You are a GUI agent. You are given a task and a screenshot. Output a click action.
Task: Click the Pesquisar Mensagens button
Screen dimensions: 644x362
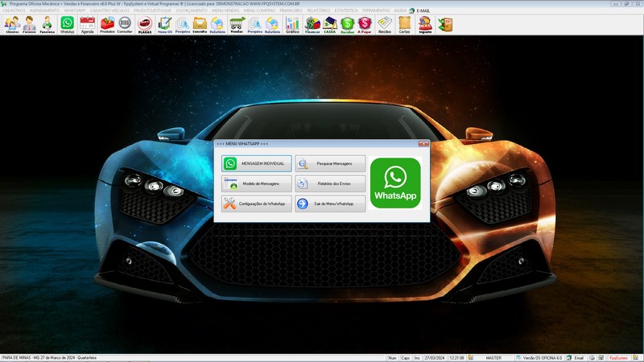coord(330,163)
